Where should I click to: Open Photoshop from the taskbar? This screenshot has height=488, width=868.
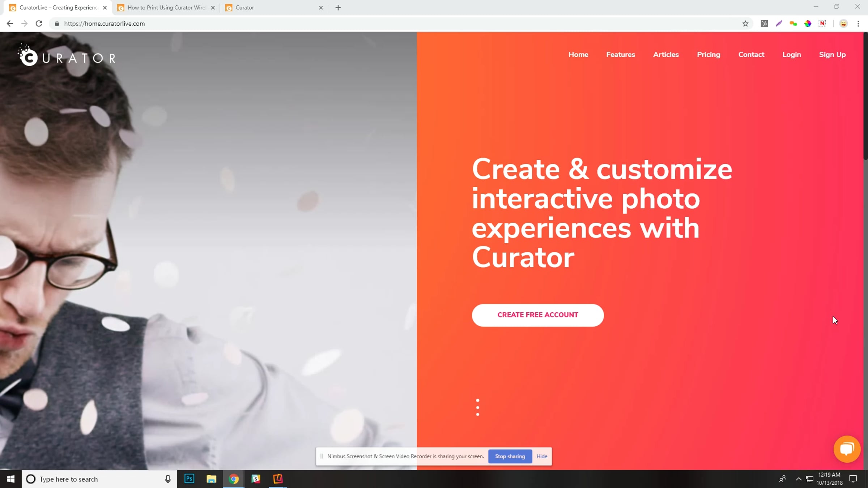pyautogui.click(x=189, y=479)
